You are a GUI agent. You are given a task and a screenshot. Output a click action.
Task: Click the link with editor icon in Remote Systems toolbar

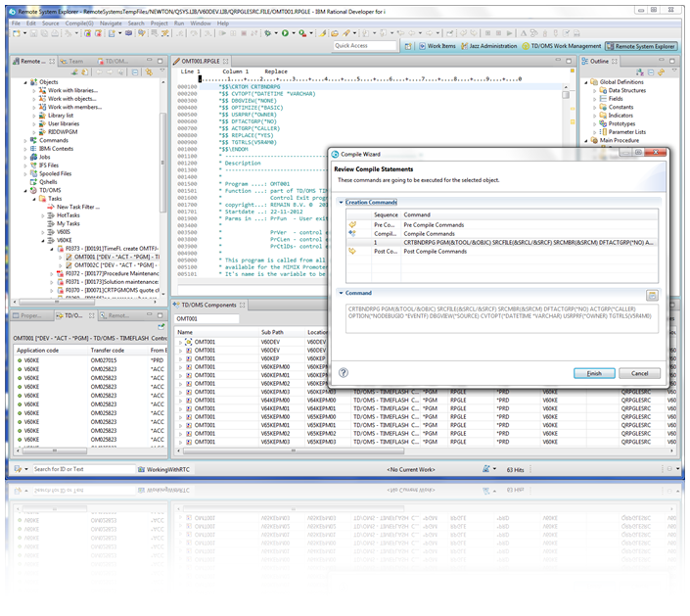[149, 72]
